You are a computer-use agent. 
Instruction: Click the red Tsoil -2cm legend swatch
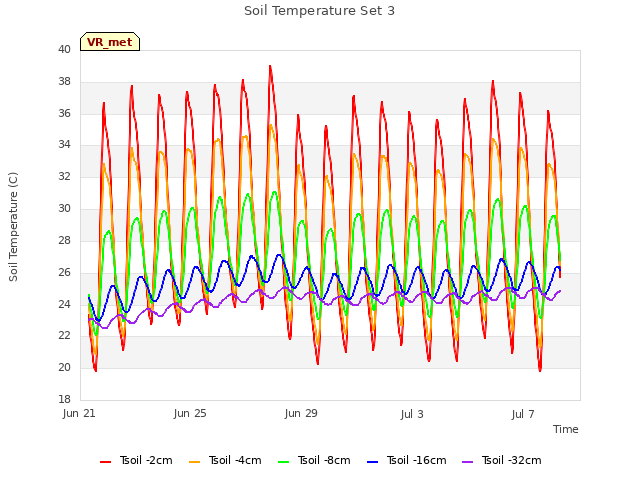pyautogui.click(x=105, y=462)
